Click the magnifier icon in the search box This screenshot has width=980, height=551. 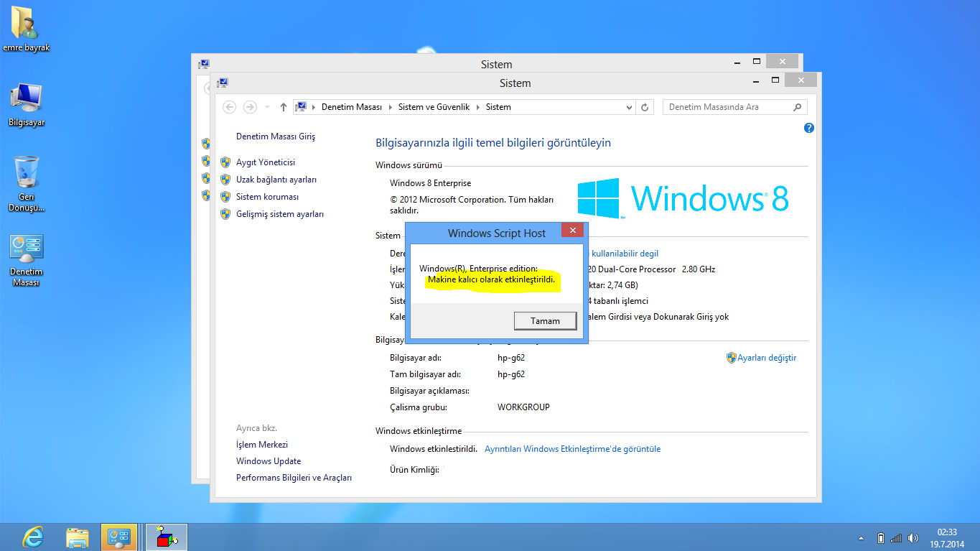[x=797, y=107]
